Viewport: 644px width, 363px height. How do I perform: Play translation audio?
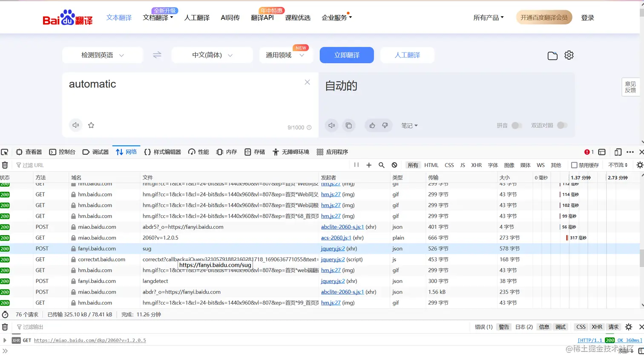tap(332, 125)
